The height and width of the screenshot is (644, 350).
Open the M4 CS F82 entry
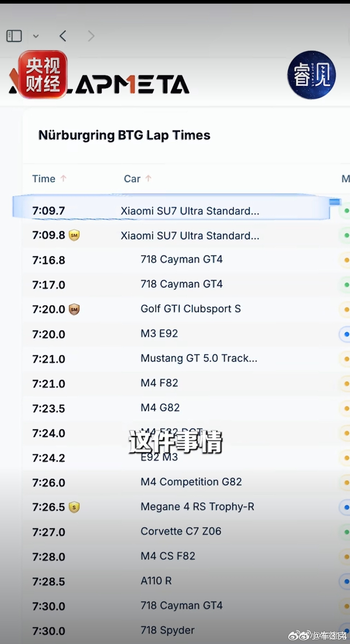(x=168, y=556)
